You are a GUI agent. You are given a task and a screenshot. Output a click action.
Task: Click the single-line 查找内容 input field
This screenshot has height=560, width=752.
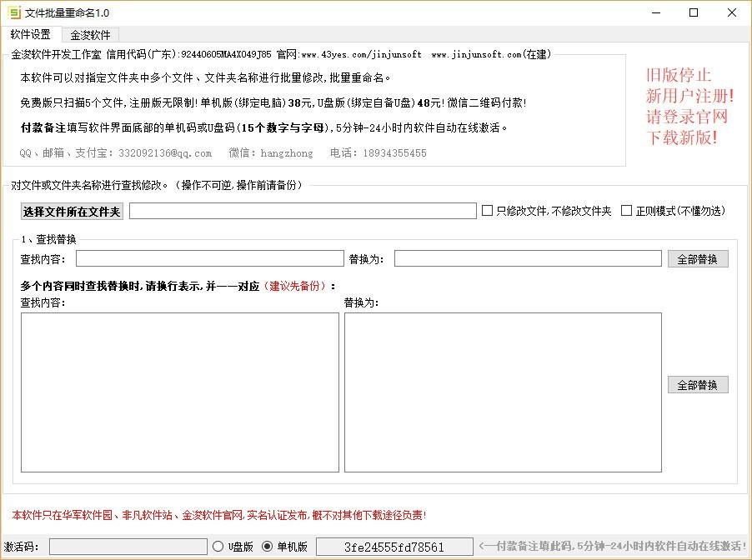(209, 258)
